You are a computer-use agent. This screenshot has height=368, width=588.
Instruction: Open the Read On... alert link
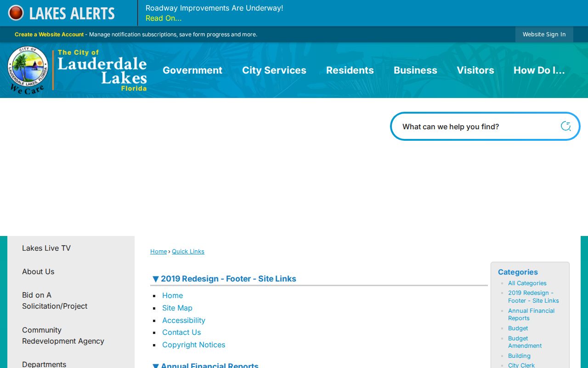pyautogui.click(x=164, y=18)
